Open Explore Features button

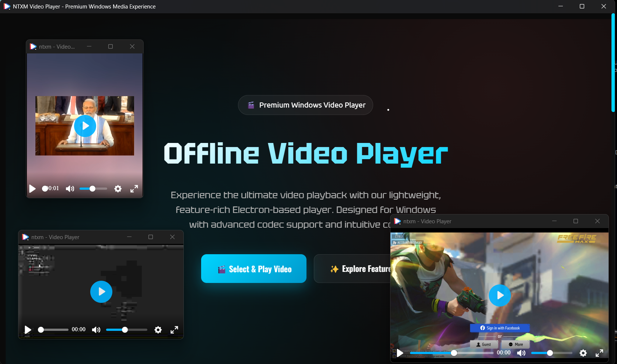coord(352,269)
